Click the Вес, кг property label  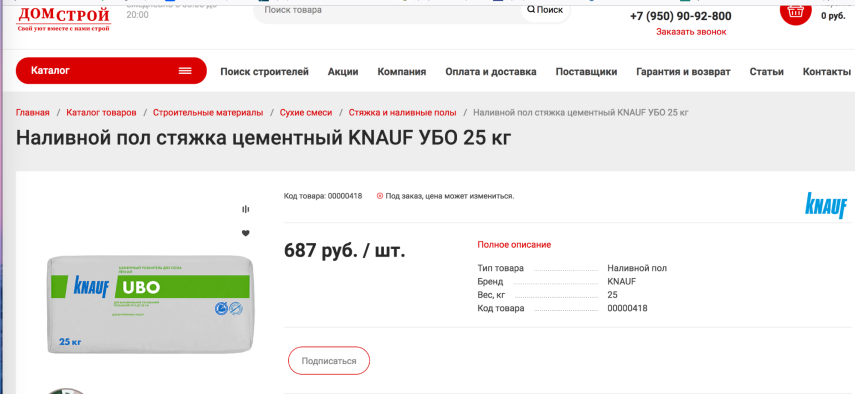[x=491, y=295]
